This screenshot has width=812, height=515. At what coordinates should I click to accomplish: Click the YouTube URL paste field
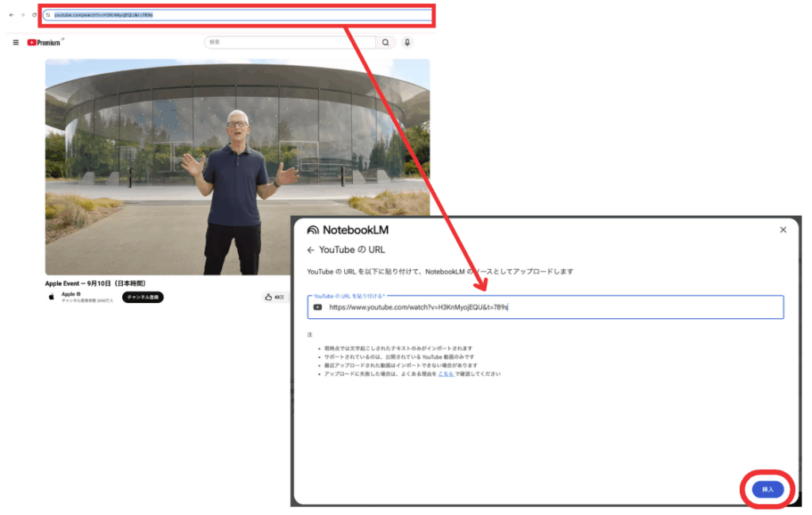tap(547, 307)
